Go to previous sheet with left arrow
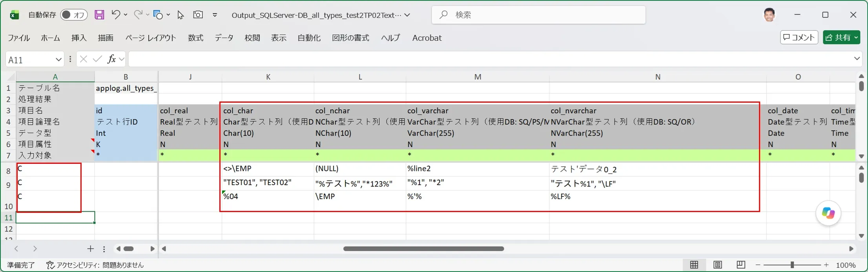The height and width of the screenshot is (272, 868). 16,248
